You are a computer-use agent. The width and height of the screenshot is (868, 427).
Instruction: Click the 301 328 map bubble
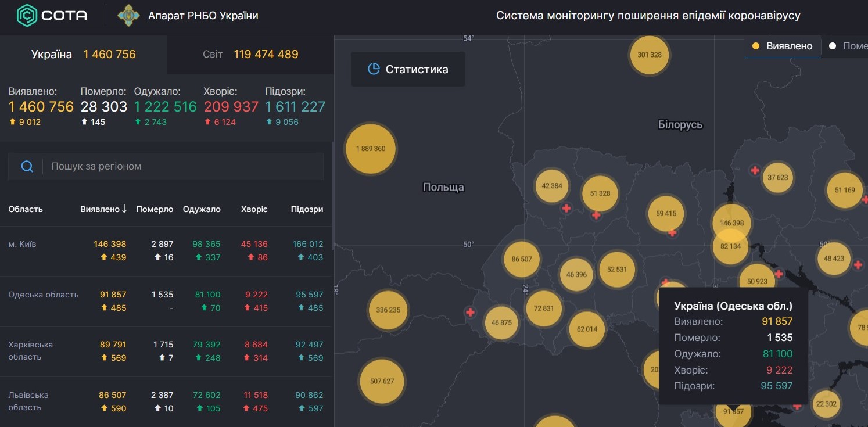[649, 55]
